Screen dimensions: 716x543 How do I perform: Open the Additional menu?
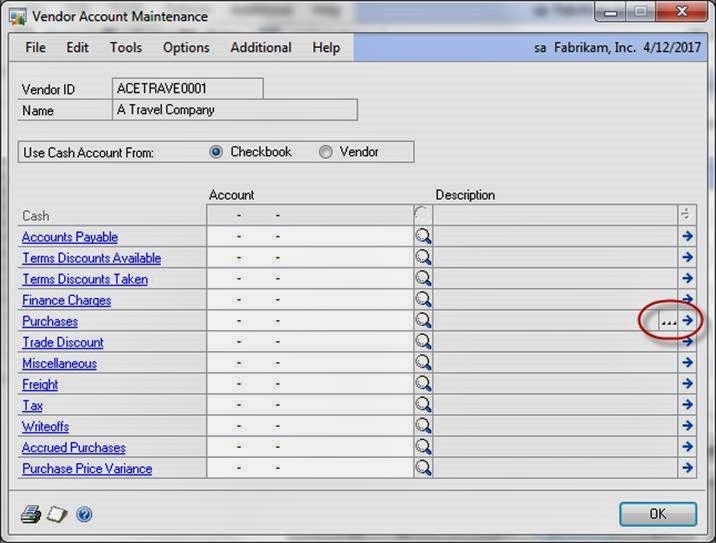pos(261,47)
